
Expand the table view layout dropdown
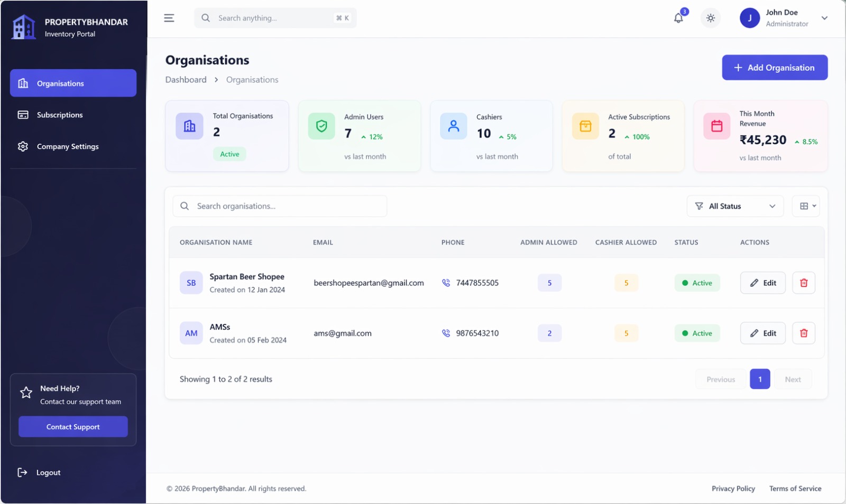806,206
